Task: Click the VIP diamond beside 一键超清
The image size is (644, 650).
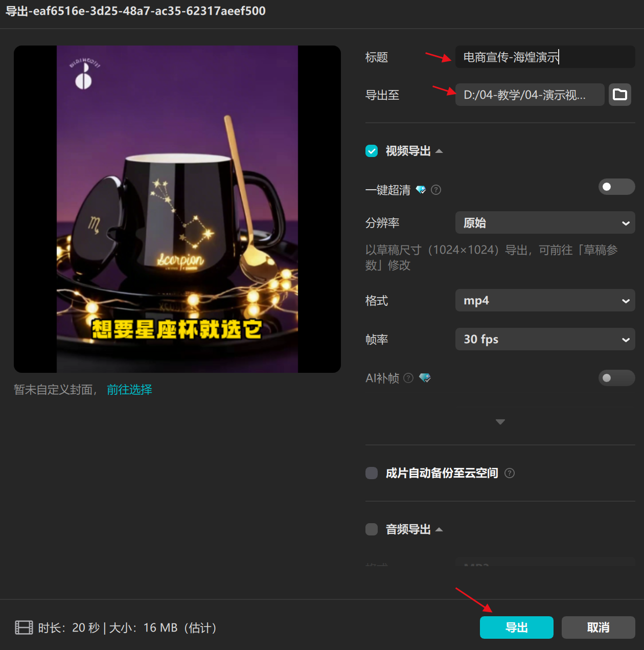Action: coord(421,190)
